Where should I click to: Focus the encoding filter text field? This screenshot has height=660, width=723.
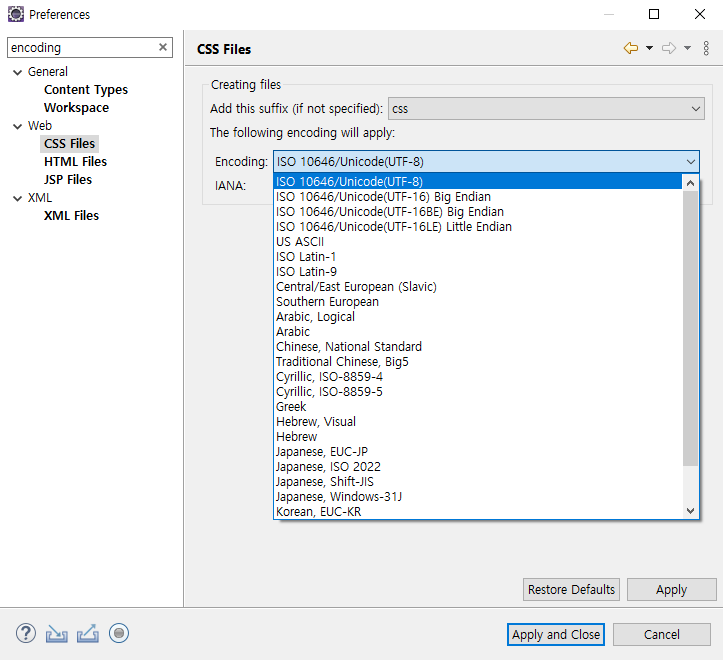83,48
